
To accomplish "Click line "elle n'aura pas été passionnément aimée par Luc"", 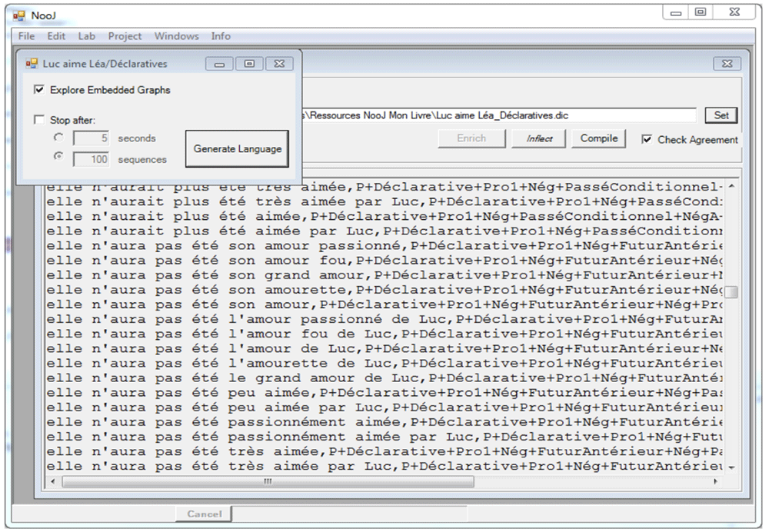I will pyautogui.click(x=384, y=437).
